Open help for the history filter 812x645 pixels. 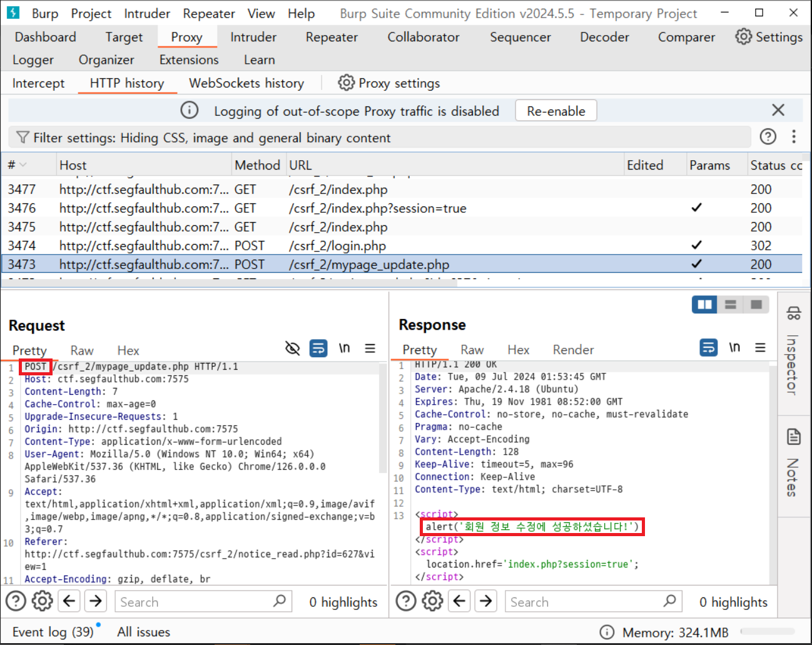(x=768, y=136)
